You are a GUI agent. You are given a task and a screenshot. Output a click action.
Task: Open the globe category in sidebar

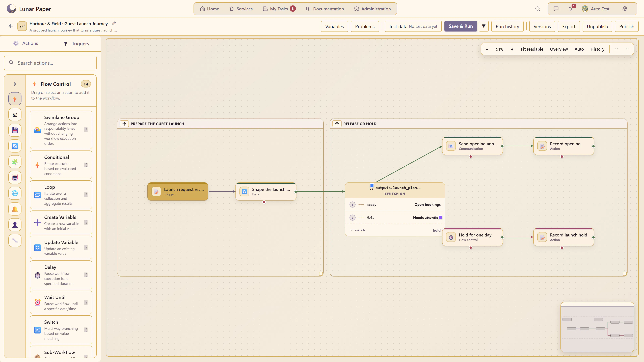(15, 193)
